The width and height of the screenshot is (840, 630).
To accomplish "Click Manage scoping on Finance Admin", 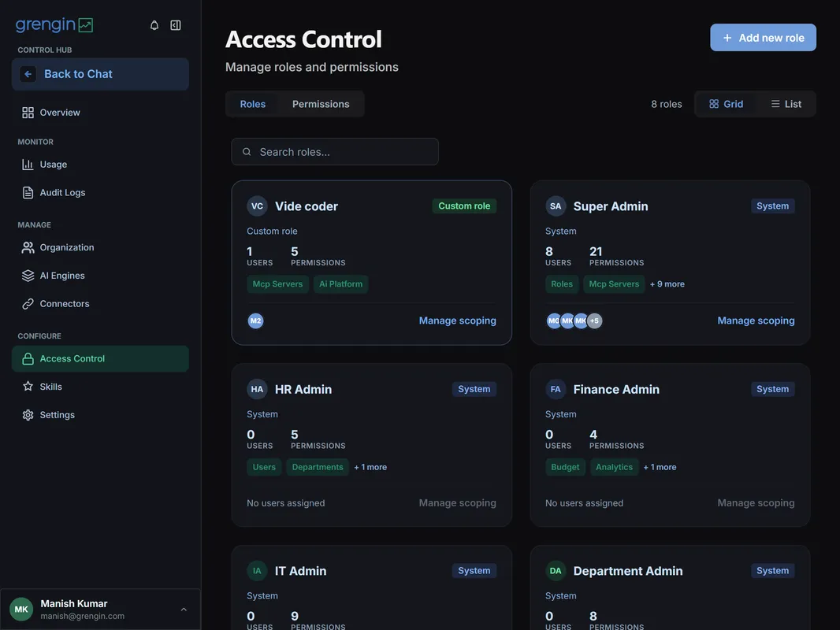I will 756,503.
